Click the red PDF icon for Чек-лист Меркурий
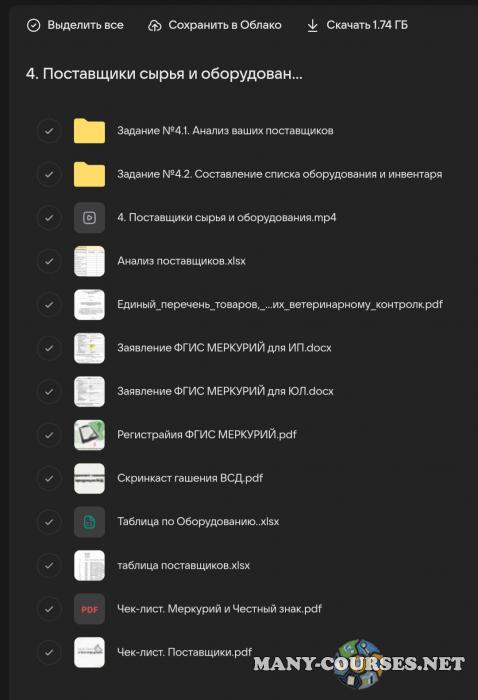 click(89, 609)
